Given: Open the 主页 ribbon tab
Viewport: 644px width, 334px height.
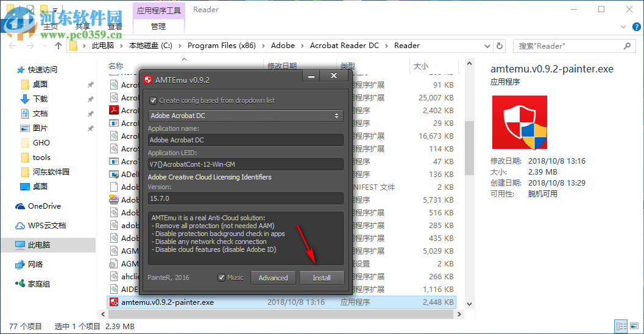Looking at the screenshot, I should 51,27.
